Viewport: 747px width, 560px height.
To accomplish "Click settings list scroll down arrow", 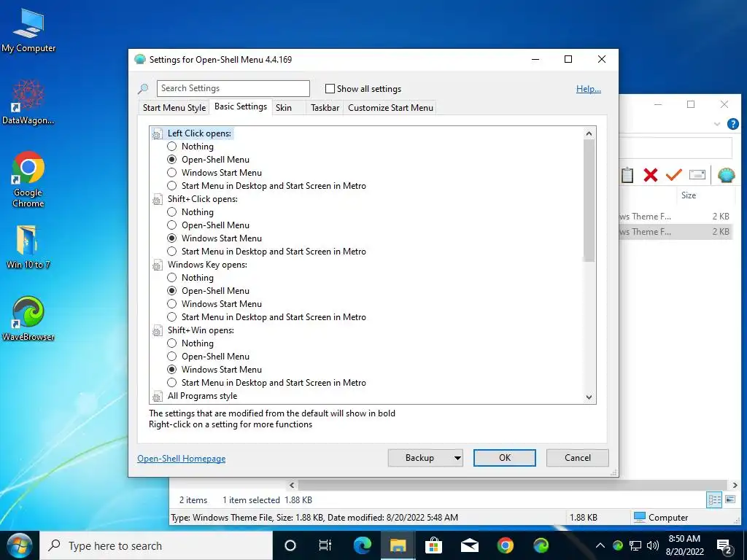I will (589, 397).
